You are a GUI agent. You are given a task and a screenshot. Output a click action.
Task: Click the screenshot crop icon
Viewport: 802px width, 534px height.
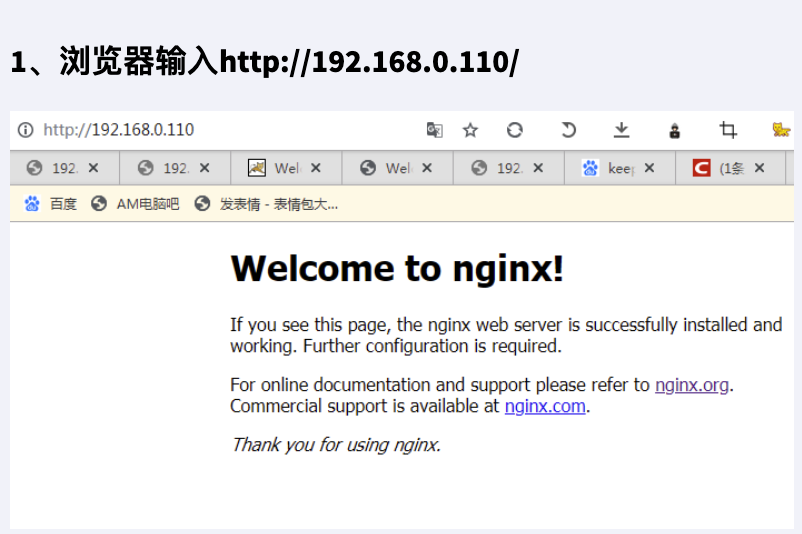[728, 130]
